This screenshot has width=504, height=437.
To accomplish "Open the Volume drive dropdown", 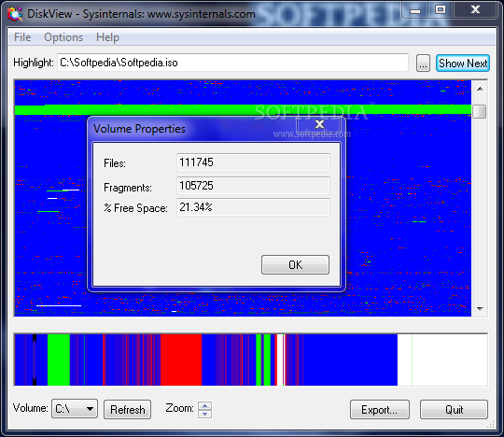I will point(75,409).
